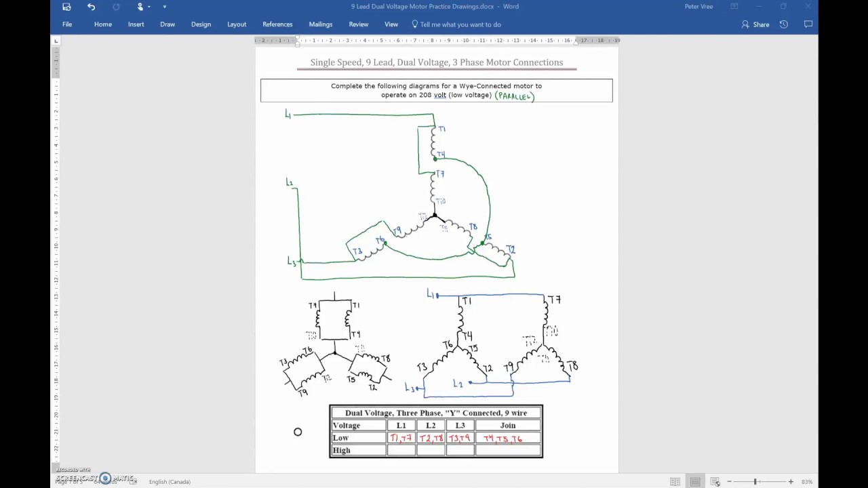Open the File menu
Image resolution: width=868 pixels, height=488 pixels.
67,24
